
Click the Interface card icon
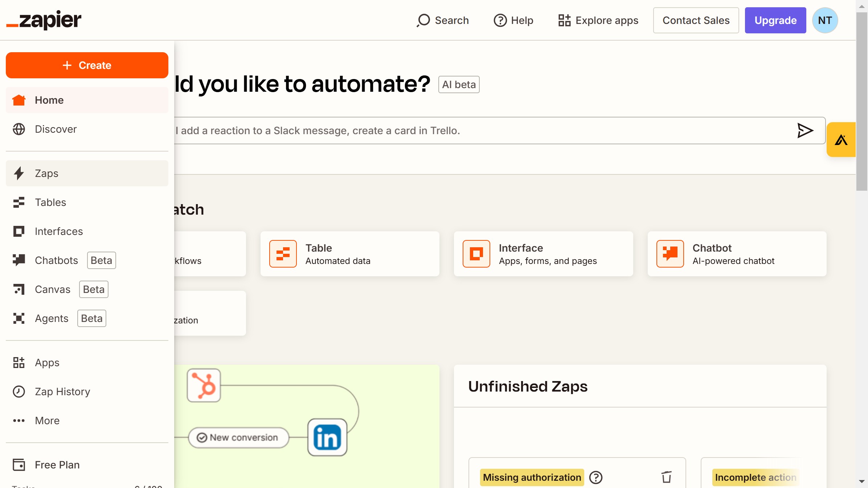tap(476, 254)
